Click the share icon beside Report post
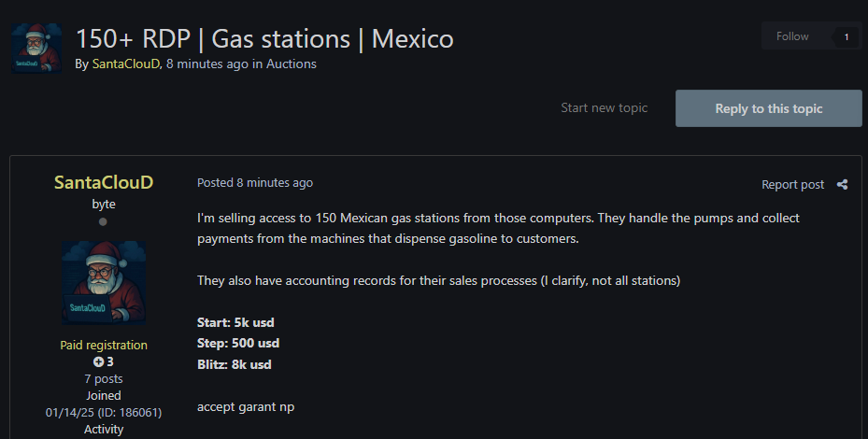Screen dimensions: 868x439 click(842, 185)
